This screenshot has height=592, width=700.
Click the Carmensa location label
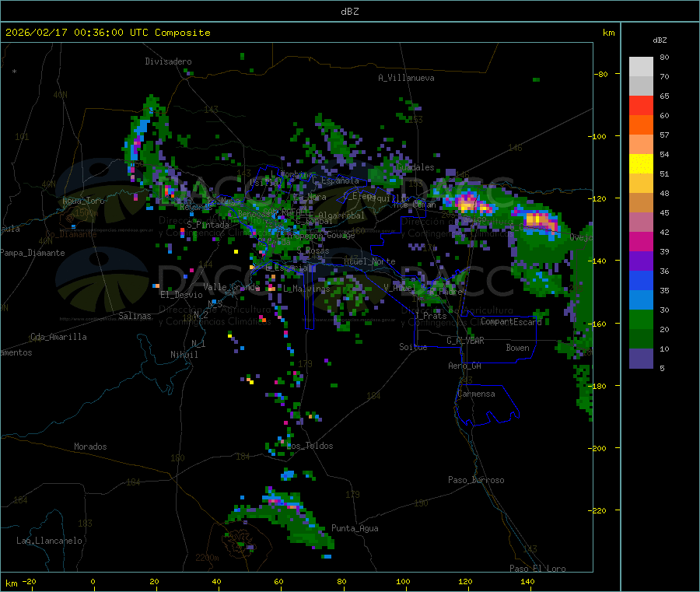point(476,394)
